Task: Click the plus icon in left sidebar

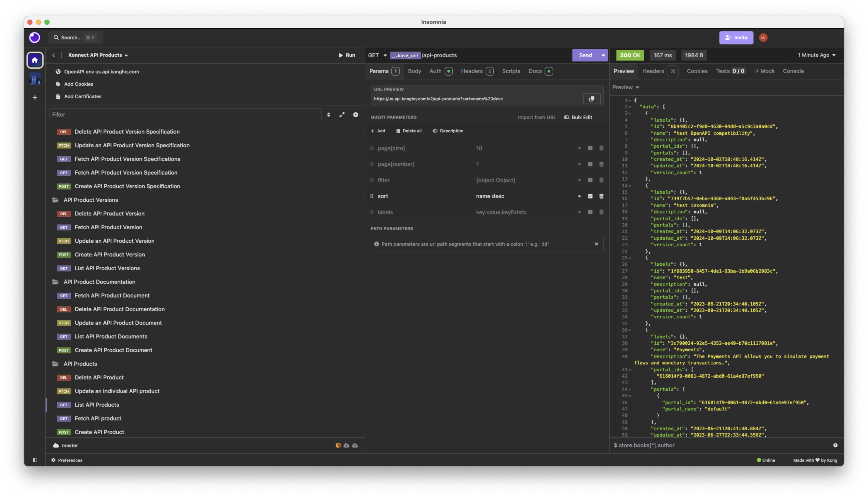Action: (35, 98)
